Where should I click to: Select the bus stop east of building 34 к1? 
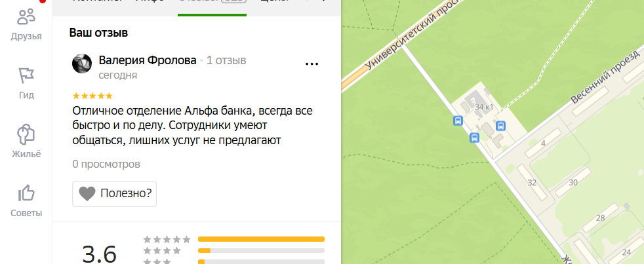click(x=500, y=126)
